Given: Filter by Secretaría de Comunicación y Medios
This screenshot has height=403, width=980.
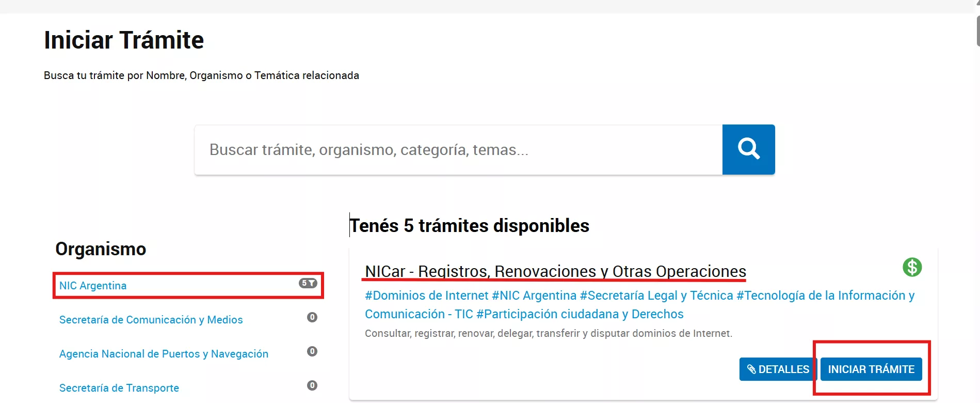Looking at the screenshot, I should point(151,320).
